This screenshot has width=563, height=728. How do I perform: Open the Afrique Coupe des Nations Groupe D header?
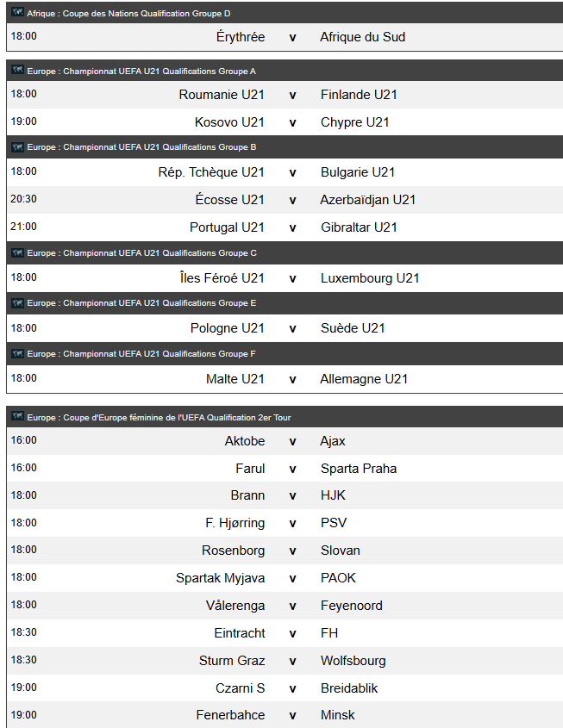(x=285, y=13)
